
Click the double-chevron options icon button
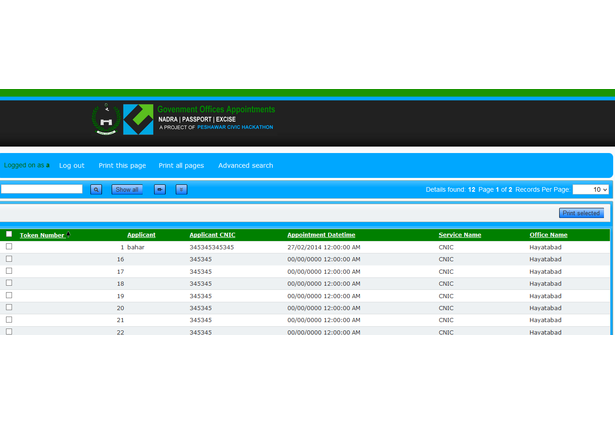pos(181,189)
